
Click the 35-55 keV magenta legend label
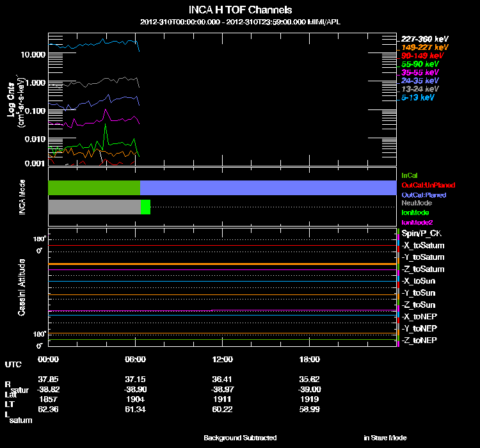coord(419,72)
